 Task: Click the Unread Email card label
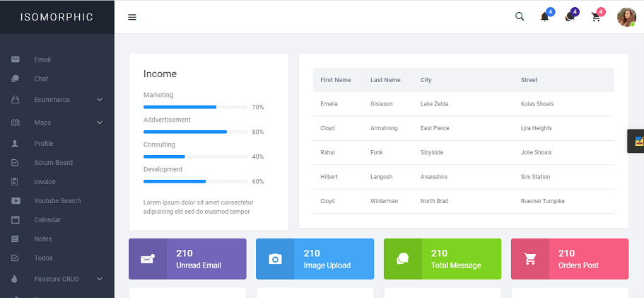199,265
